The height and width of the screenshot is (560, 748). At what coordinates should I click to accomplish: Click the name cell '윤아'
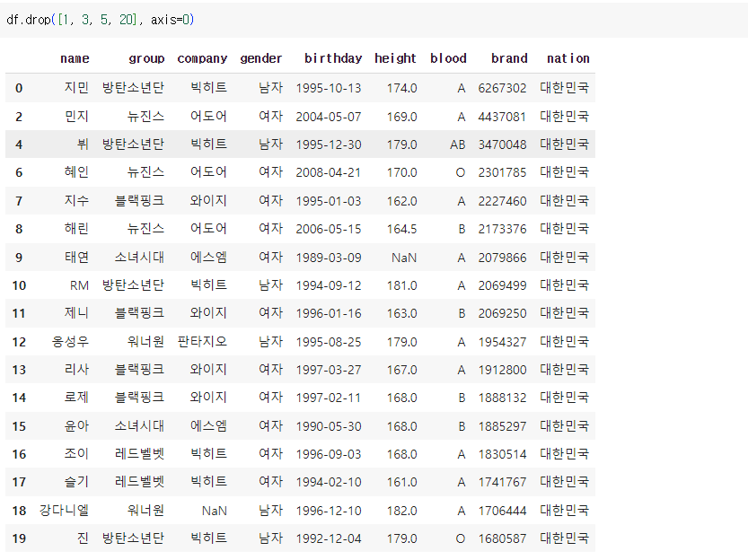76,426
